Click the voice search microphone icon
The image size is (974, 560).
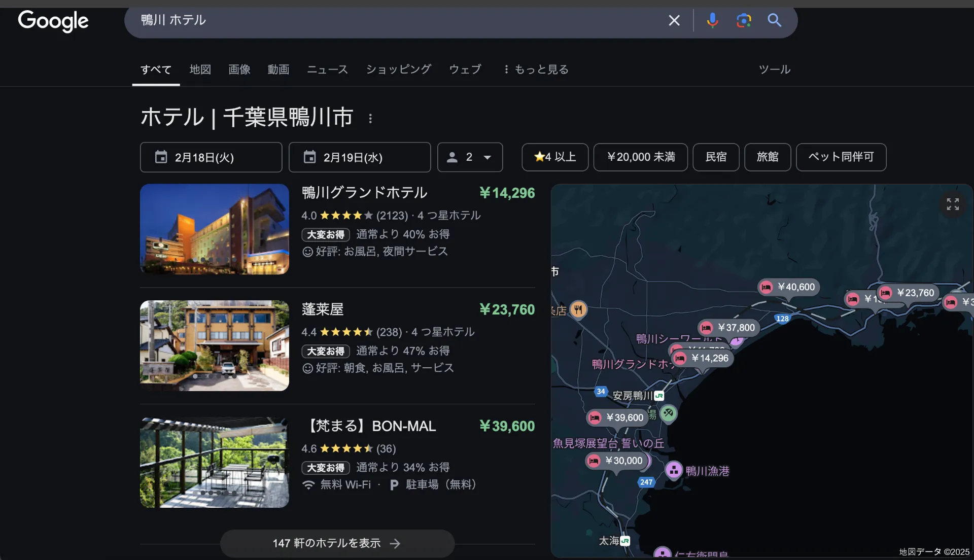[x=712, y=20]
